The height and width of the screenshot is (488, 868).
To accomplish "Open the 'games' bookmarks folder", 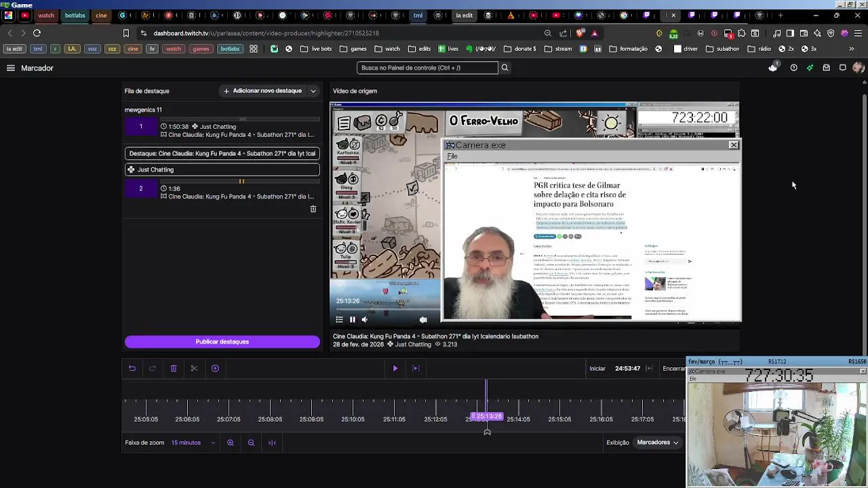I will (353, 49).
